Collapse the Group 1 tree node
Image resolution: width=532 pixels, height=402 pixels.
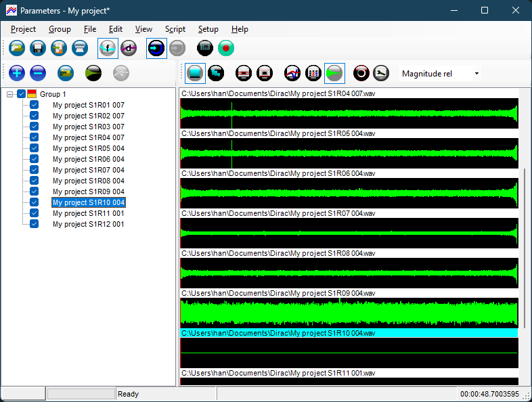tap(9, 94)
